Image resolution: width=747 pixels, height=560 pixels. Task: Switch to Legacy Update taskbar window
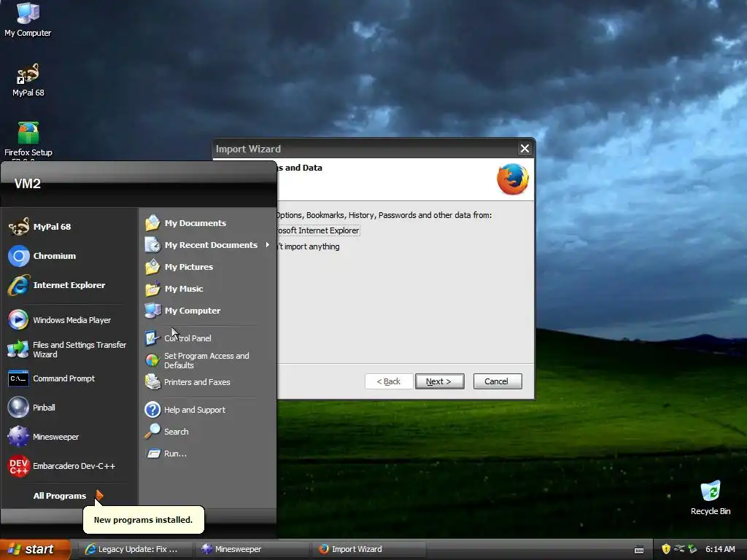point(135,549)
